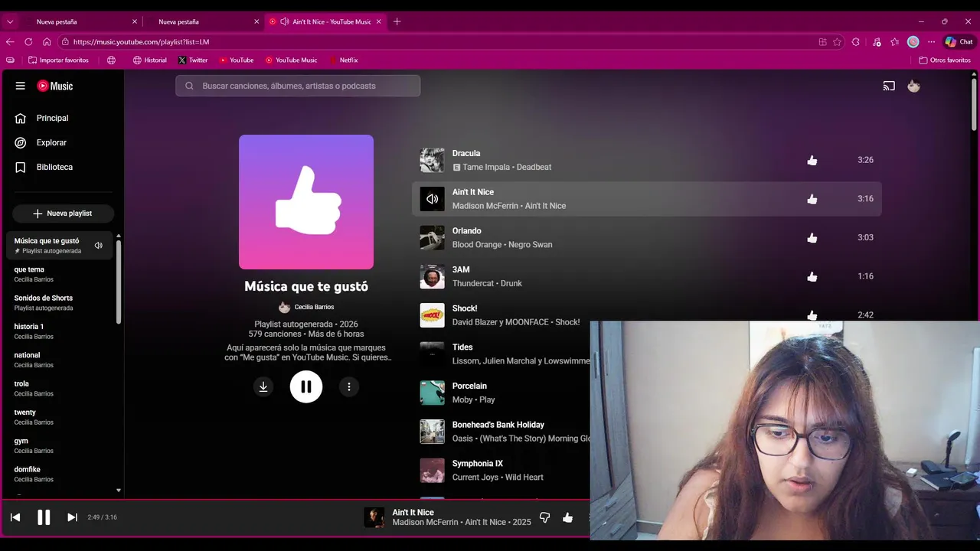Screen dimensions: 980x551
Task: Click the YouTube Music logo
Action: click(55, 86)
